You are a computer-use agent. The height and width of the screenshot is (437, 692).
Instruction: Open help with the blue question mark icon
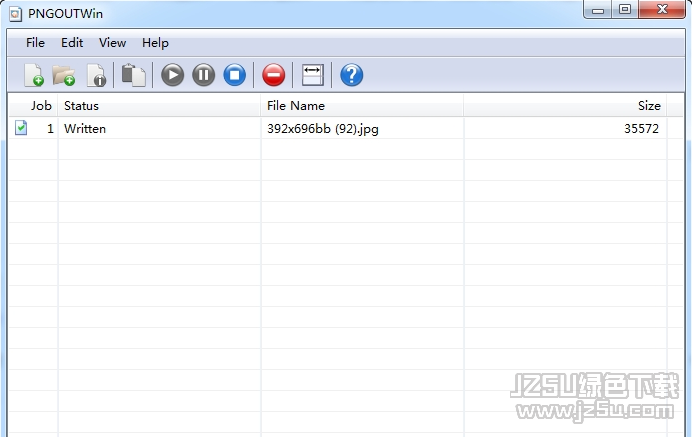click(352, 75)
